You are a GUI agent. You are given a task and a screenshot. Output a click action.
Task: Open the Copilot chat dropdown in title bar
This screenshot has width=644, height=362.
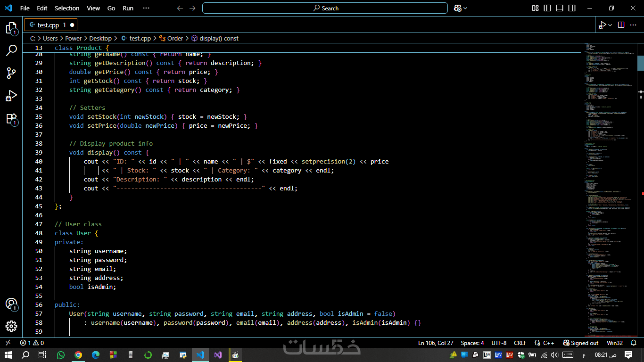(x=465, y=8)
